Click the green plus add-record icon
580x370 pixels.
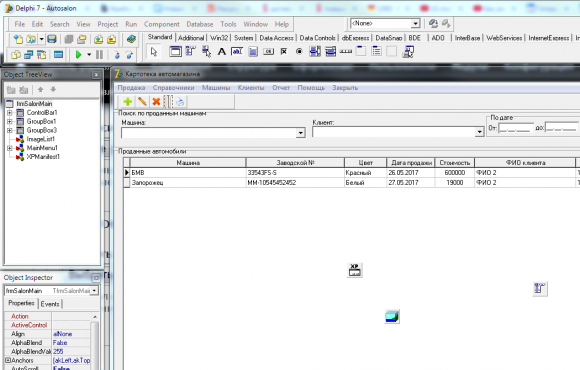pyautogui.click(x=128, y=101)
